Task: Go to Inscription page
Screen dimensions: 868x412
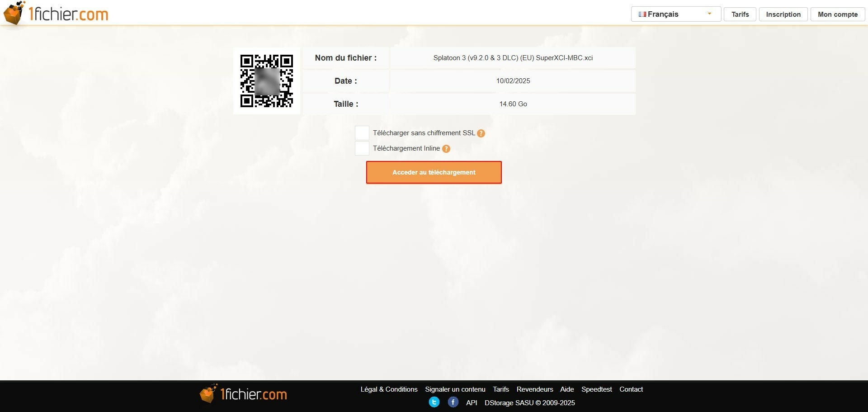Action: point(783,14)
